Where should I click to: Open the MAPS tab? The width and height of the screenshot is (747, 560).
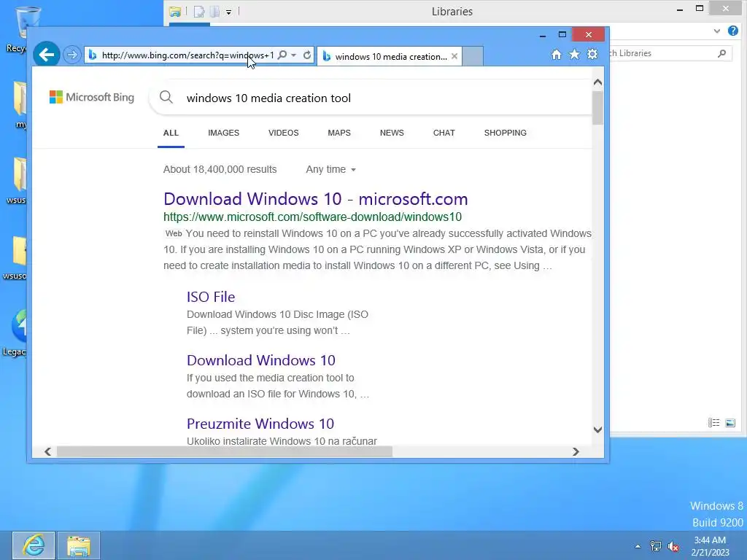click(x=339, y=133)
